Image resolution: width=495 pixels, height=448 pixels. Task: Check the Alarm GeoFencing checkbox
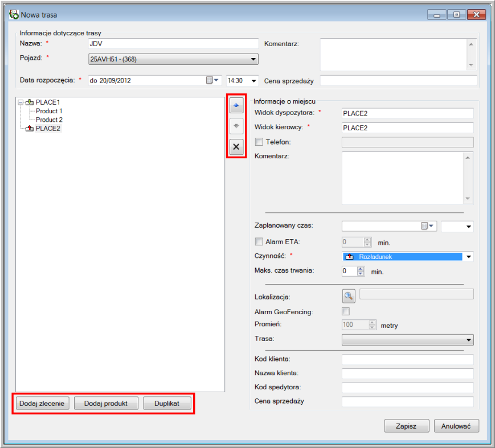(x=345, y=311)
